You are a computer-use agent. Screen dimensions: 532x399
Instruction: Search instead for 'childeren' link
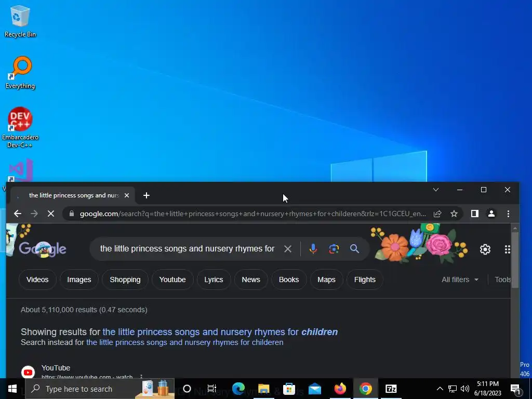[x=184, y=342]
